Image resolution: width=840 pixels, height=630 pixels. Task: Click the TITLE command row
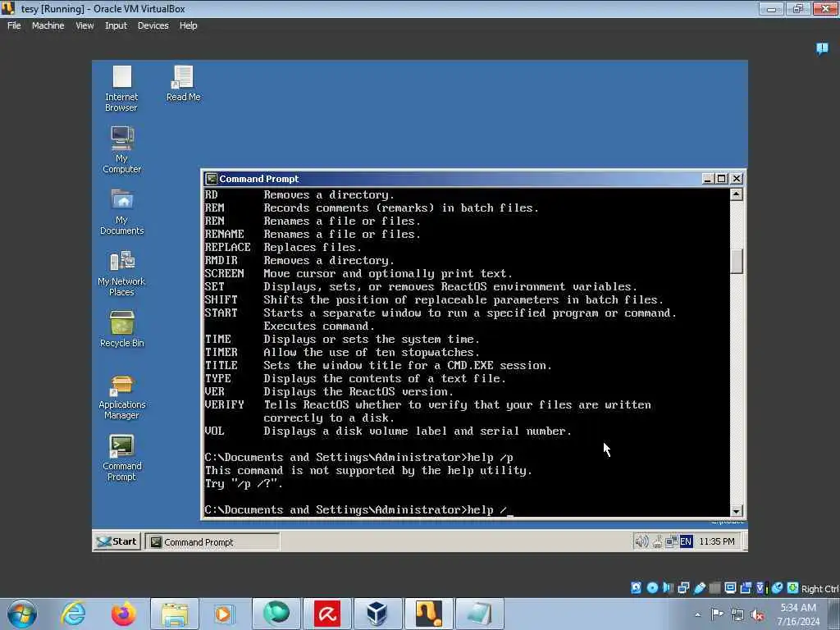(x=378, y=365)
